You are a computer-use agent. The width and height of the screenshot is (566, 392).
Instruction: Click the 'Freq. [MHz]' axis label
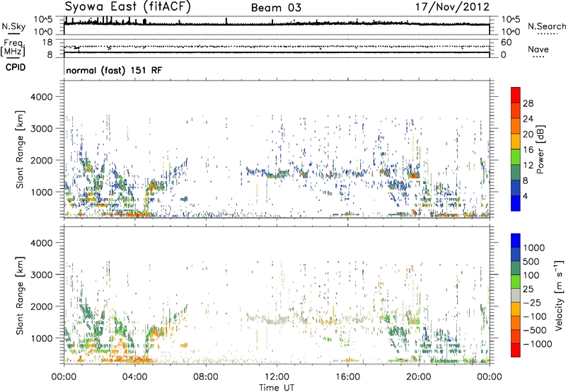pyautogui.click(x=13, y=48)
